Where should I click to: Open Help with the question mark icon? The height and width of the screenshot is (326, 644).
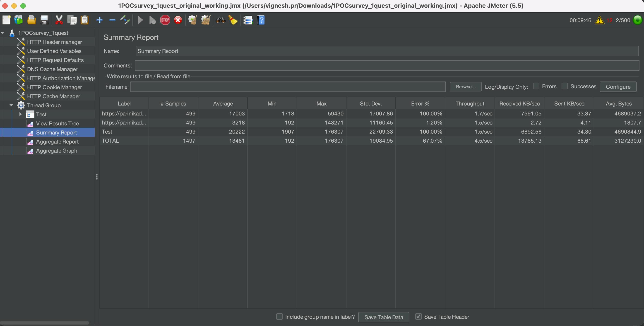261,20
